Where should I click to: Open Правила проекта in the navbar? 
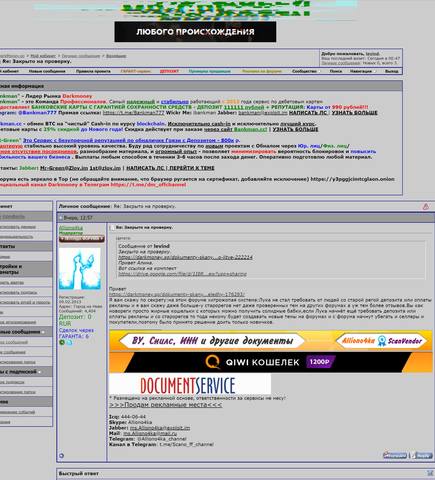tap(93, 71)
